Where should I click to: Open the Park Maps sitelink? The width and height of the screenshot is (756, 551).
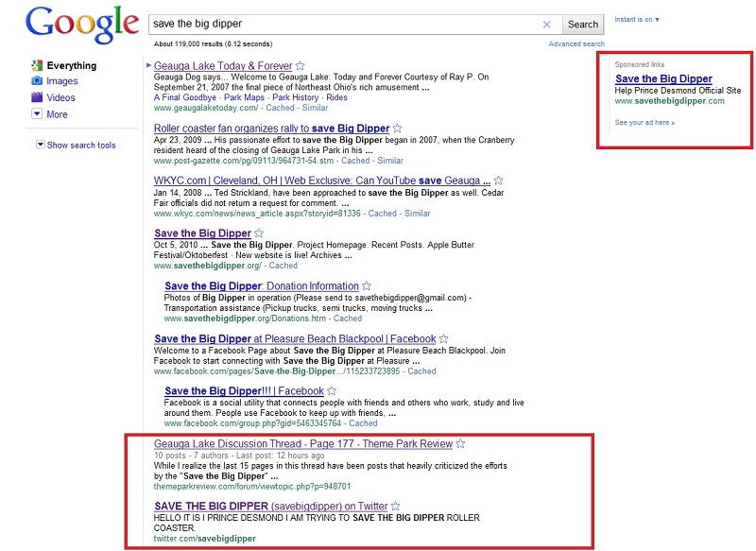(245, 97)
